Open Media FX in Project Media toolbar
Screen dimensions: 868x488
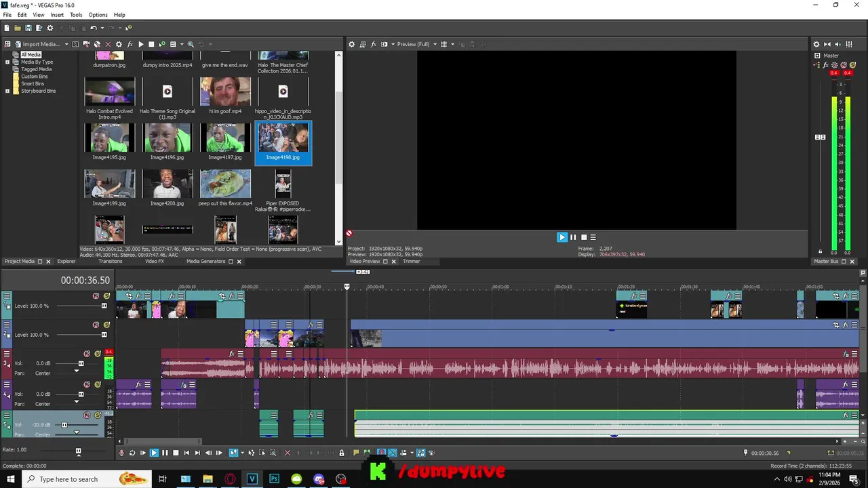pyautogui.click(x=130, y=44)
